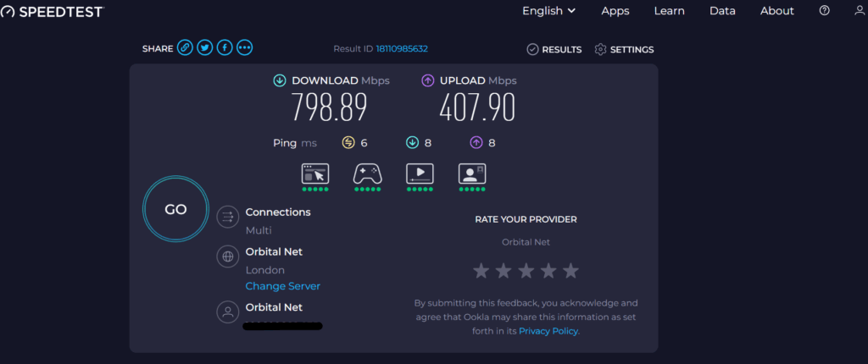Share result on Facebook
The height and width of the screenshot is (364, 868).
[x=225, y=48]
